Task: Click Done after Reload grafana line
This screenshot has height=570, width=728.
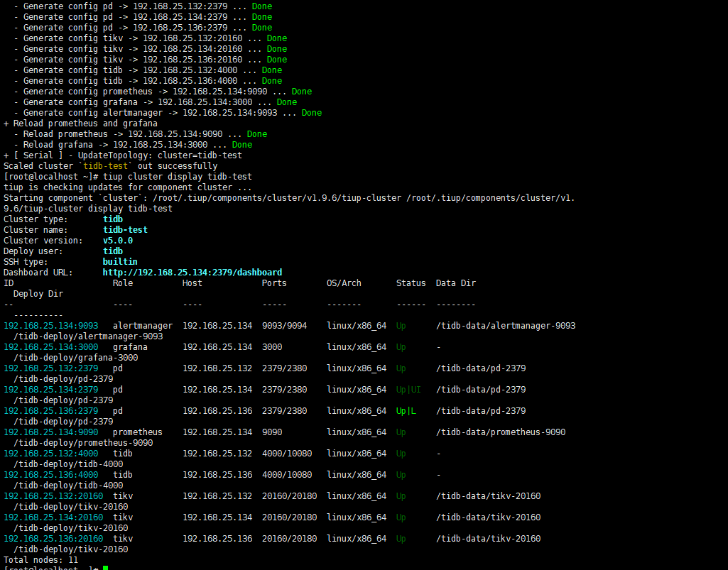Action: tap(242, 145)
